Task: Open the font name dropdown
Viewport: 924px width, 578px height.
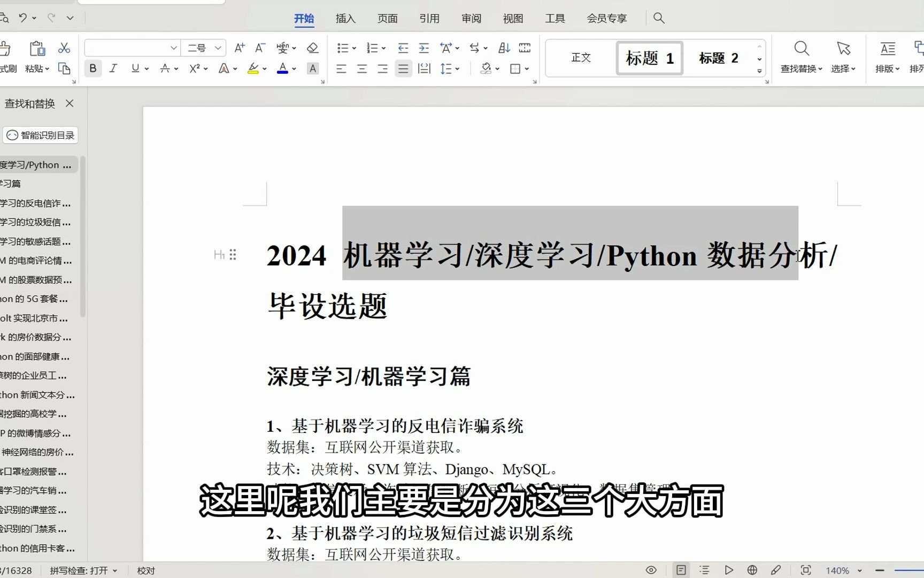Action: click(x=174, y=48)
